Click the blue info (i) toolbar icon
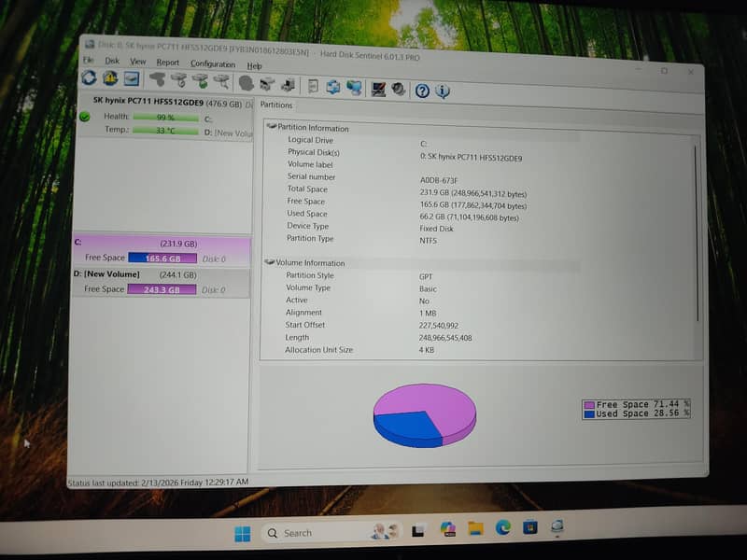747x560 pixels. (x=443, y=91)
